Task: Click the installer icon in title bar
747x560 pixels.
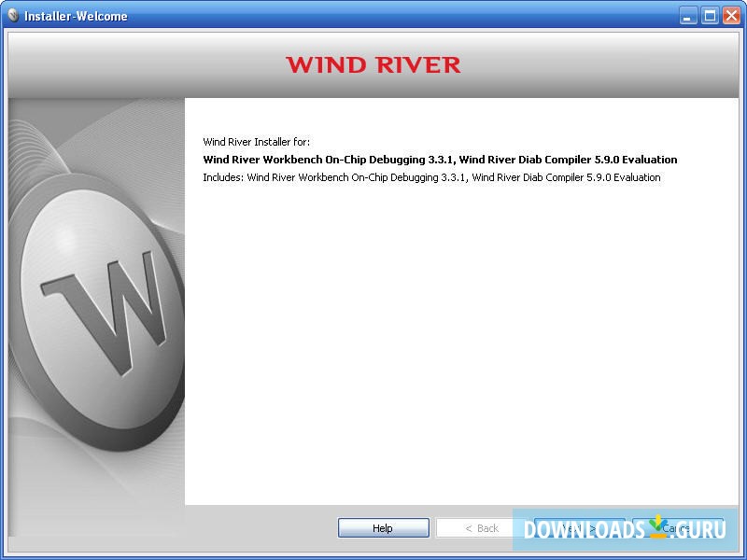Action: point(13,16)
